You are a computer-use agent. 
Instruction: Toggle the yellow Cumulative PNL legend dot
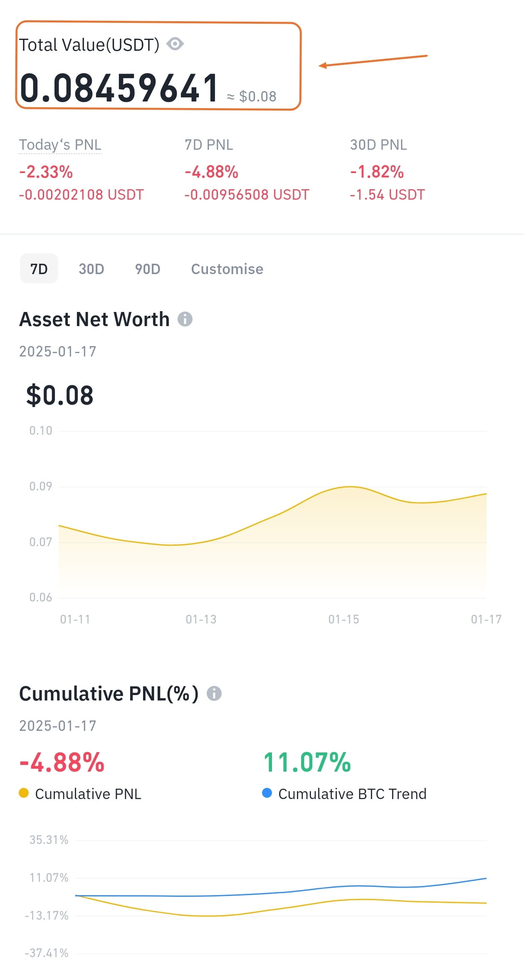[x=24, y=793]
